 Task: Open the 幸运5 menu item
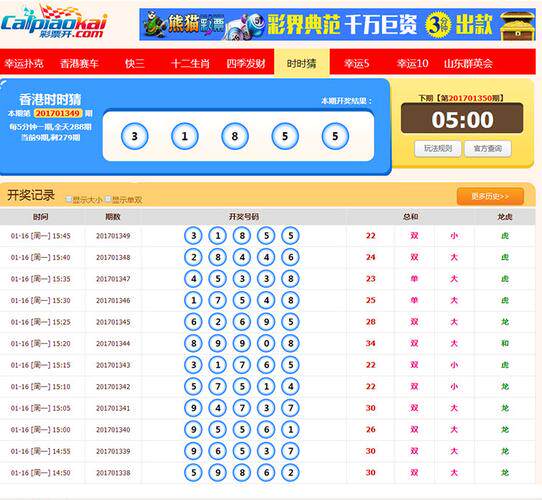357,63
